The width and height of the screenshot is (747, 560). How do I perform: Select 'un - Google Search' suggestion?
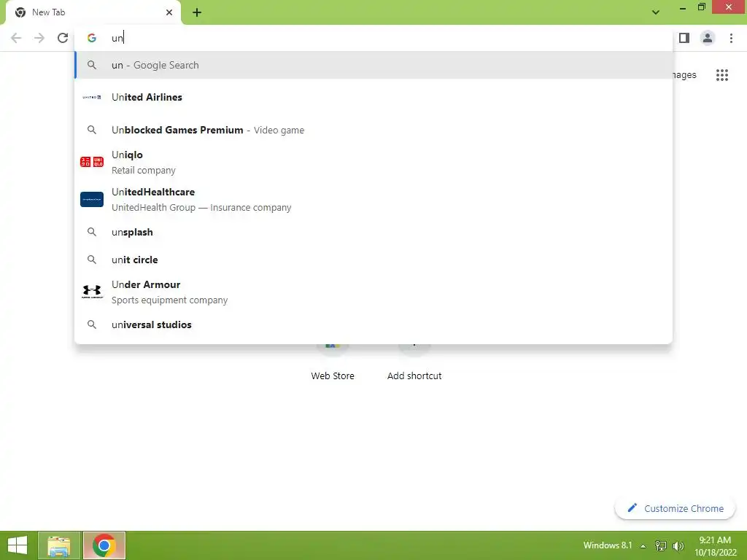pos(373,65)
